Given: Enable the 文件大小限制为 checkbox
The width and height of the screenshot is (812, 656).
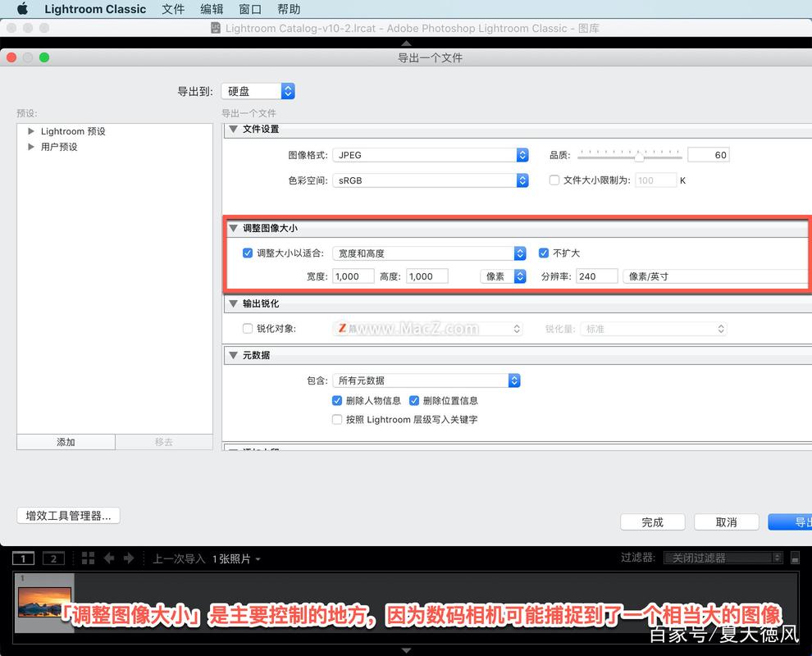Looking at the screenshot, I should tap(554, 180).
